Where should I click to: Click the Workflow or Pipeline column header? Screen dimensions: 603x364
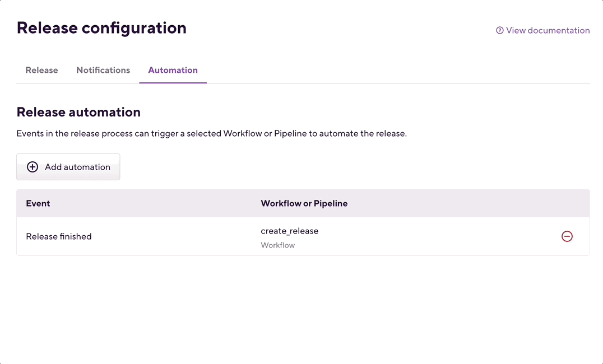tap(304, 203)
